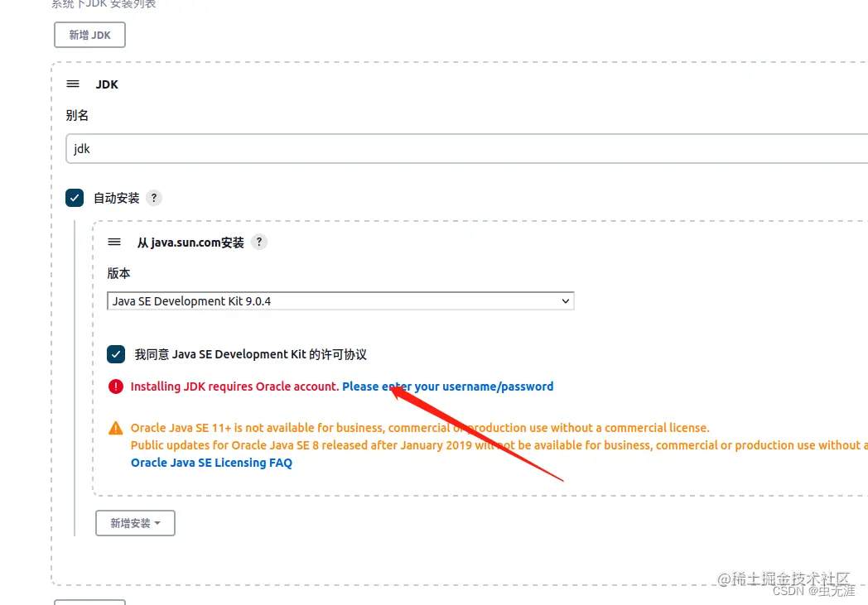This screenshot has width=868, height=605.
Task: Click the Oracle Java SE 11+ warning line
Action: point(420,428)
